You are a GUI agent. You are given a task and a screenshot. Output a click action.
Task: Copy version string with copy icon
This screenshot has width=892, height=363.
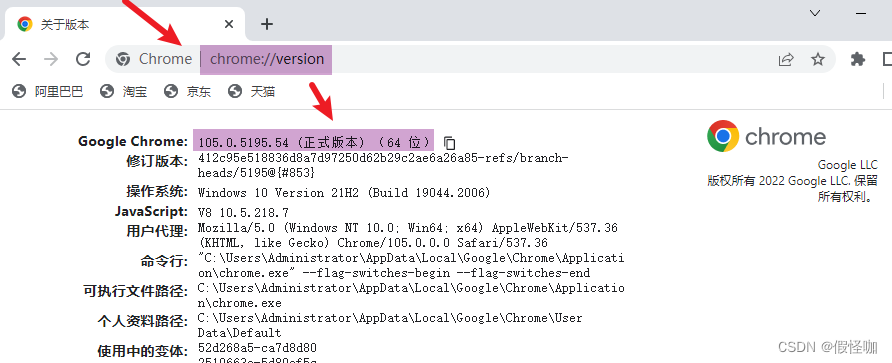[449, 142]
